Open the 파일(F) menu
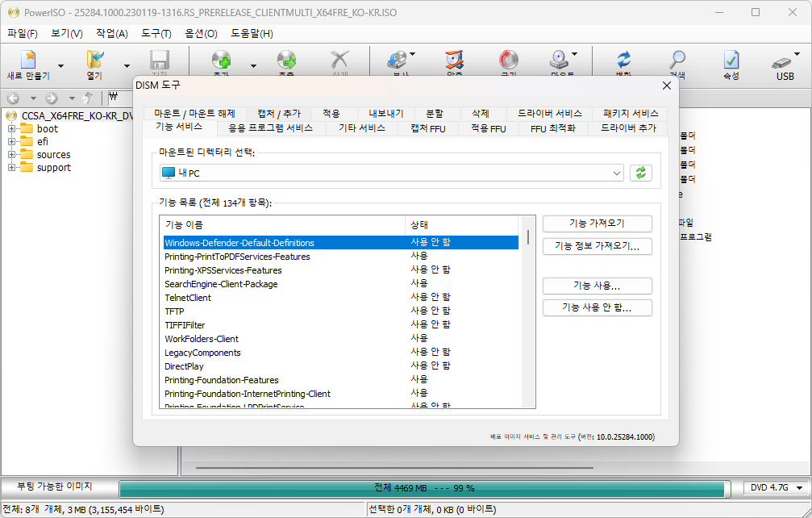This screenshot has height=518, width=812. tap(23, 34)
